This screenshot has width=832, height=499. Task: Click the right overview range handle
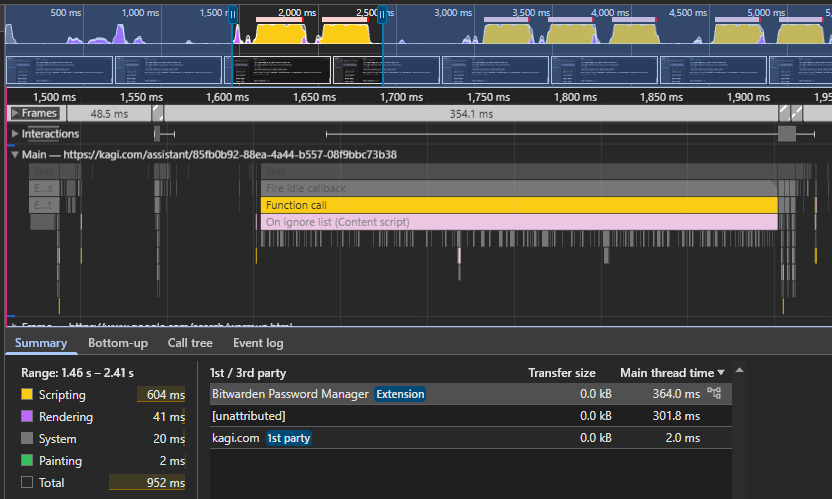click(x=381, y=15)
